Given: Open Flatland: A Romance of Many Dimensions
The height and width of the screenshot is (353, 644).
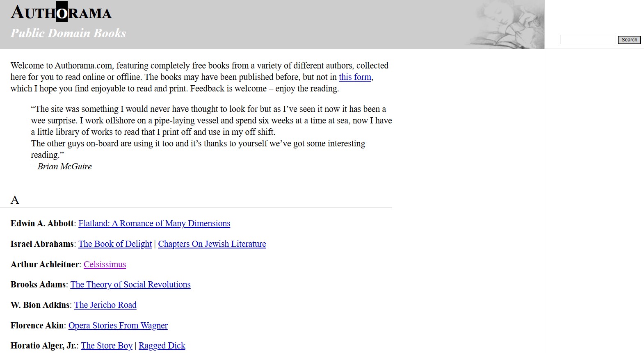Looking at the screenshot, I should (154, 223).
